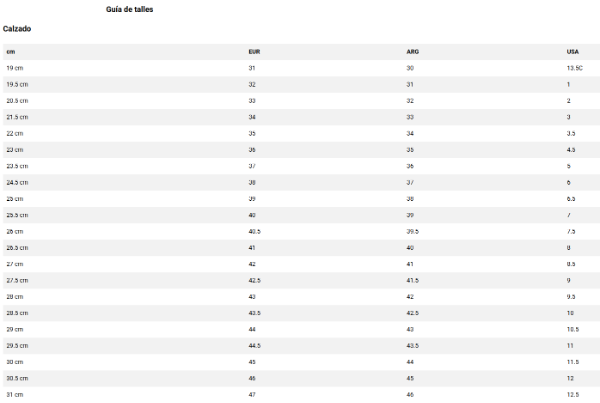Click the 'Calzado' section heading
The height and width of the screenshot is (403, 600).
pos(17,29)
